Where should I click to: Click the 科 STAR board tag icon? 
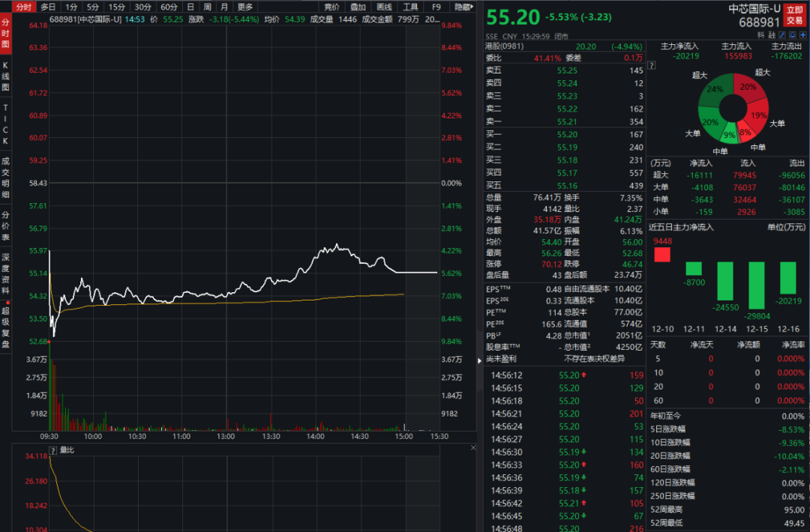click(760, 34)
